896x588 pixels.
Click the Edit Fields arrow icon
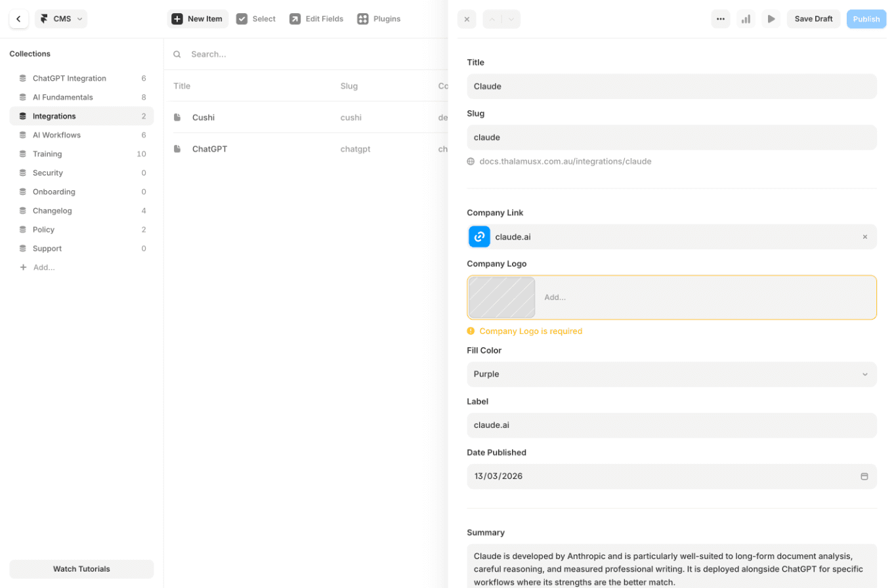295,19
